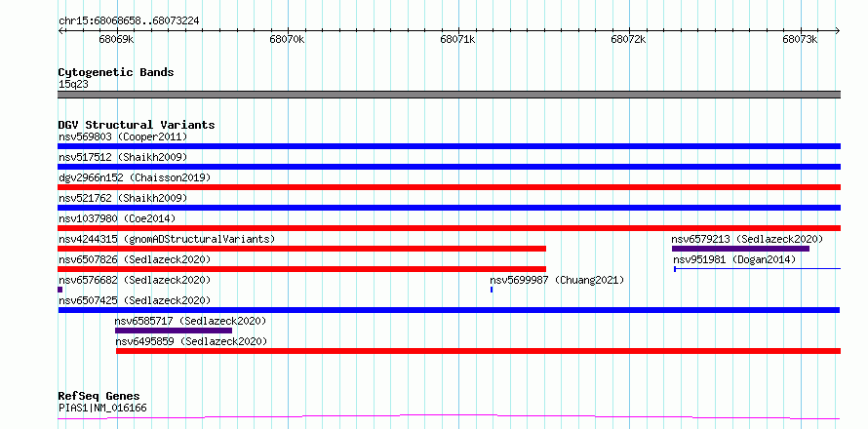Click the 68072k ruler tick label
Viewport: 868px width, 429px height.
(629, 39)
